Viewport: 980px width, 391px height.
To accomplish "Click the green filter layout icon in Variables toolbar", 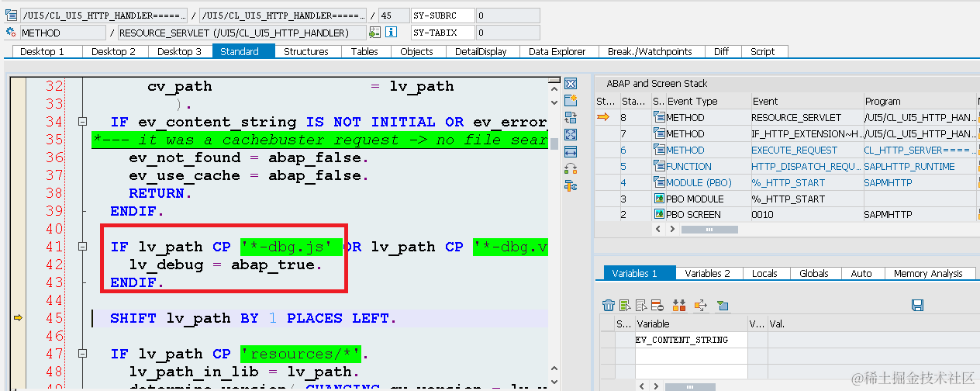I will tap(722, 306).
